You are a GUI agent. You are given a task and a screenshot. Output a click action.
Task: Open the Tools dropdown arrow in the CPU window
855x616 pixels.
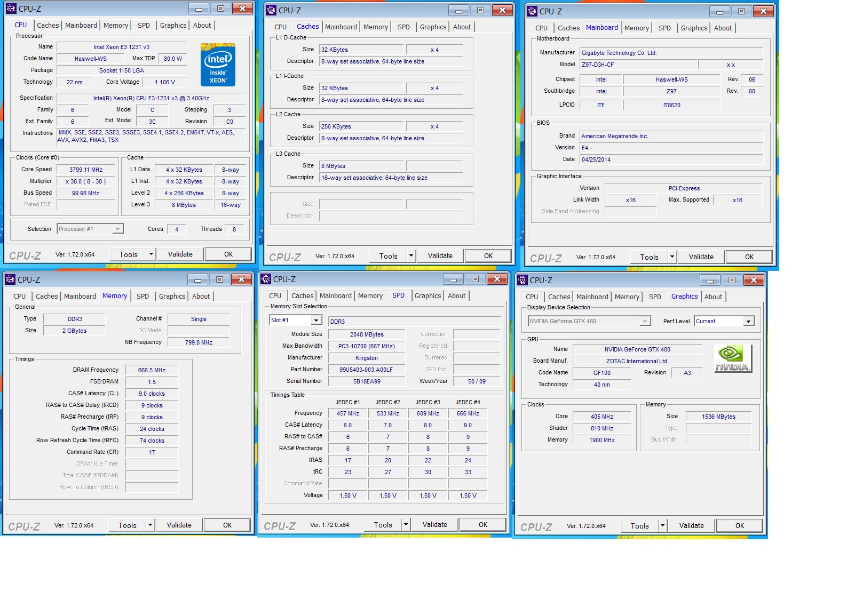151,254
